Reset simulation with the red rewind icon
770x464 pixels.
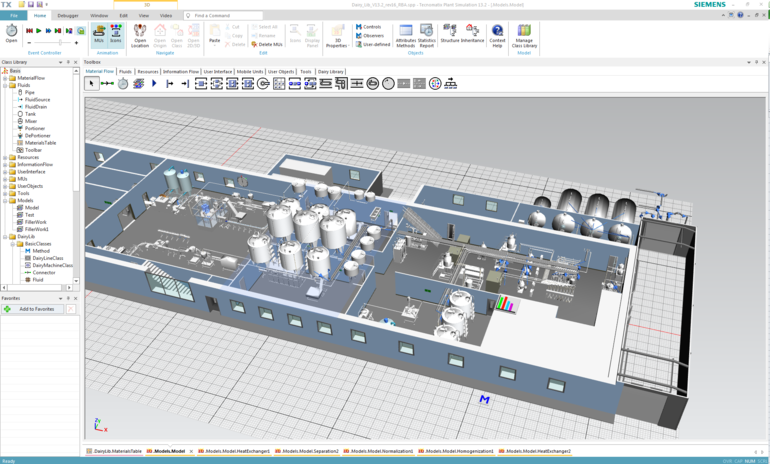[29, 30]
